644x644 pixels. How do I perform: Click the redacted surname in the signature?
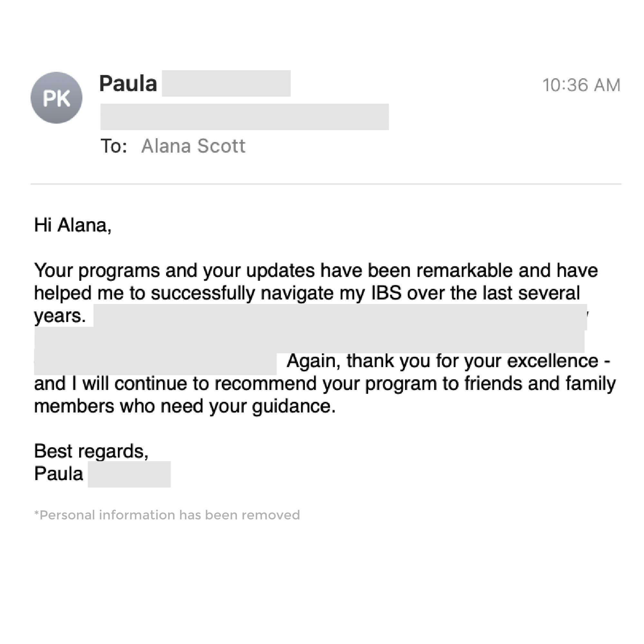coord(129,474)
